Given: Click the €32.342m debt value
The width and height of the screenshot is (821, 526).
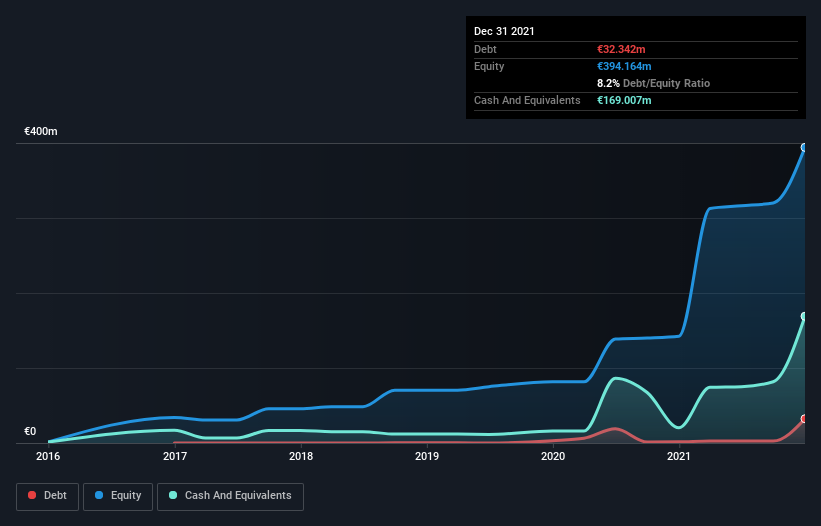Looking at the screenshot, I should (x=621, y=49).
